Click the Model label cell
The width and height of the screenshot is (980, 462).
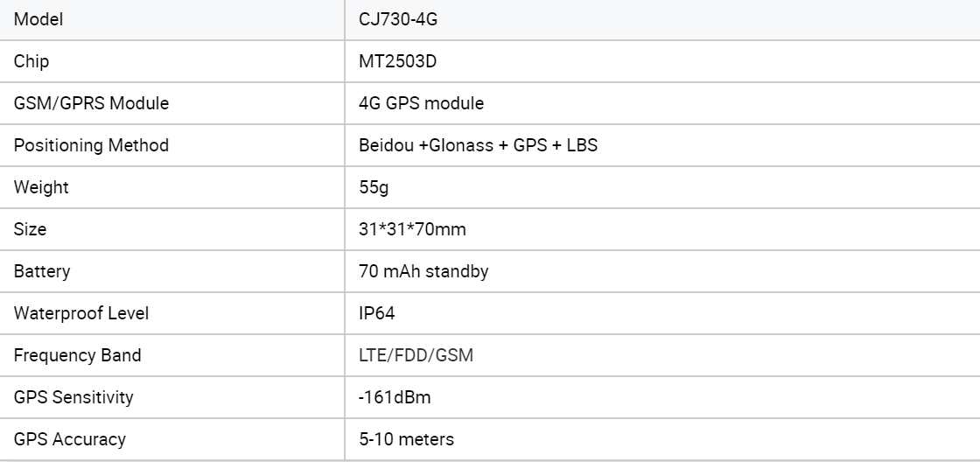[x=38, y=19]
